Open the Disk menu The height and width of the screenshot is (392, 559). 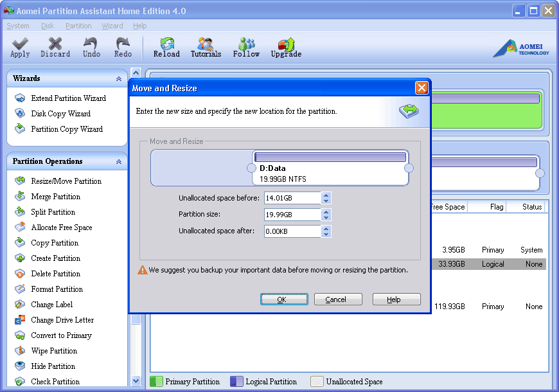(x=48, y=26)
